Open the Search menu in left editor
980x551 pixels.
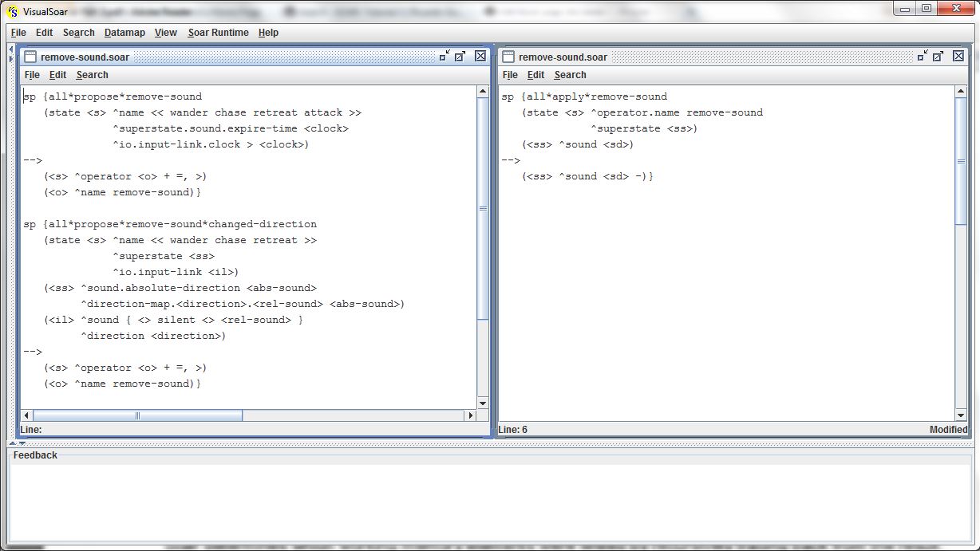(92, 75)
